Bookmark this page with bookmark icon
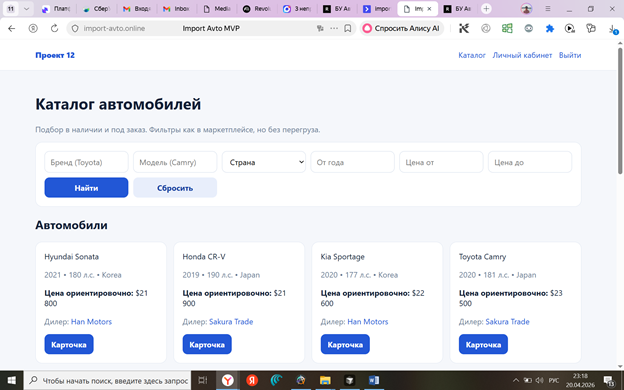Viewport: 624px width, 390px height. pyautogui.click(x=347, y=28)
